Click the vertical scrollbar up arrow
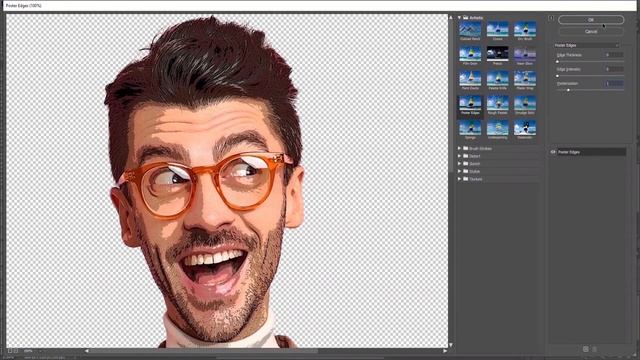Image resolution: width=640 pixels, height=360 pixels. click(x=451, y=18)
